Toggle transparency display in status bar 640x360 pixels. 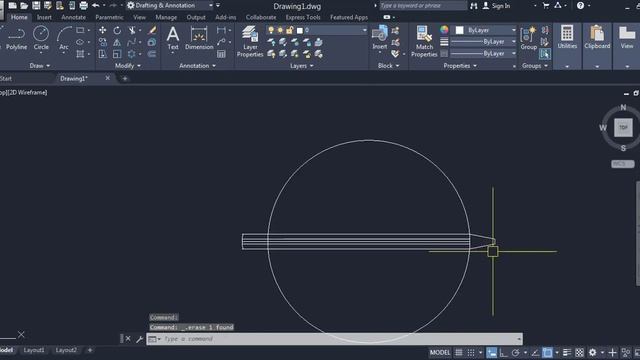(x=579, y=353)
